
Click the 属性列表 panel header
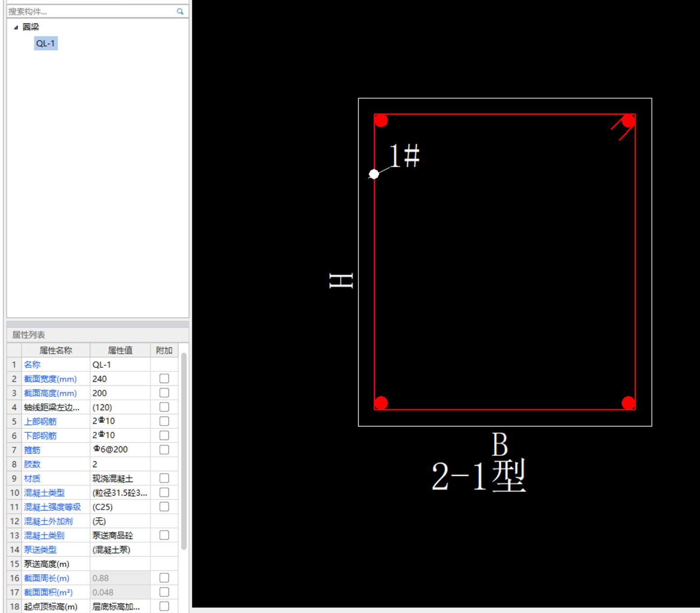(x=98, y=335)
